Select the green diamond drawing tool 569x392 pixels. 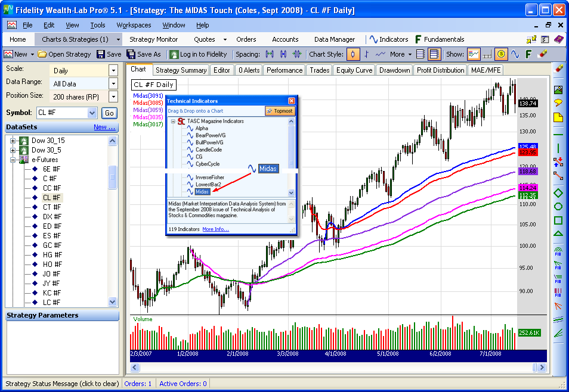coord(558,192)
